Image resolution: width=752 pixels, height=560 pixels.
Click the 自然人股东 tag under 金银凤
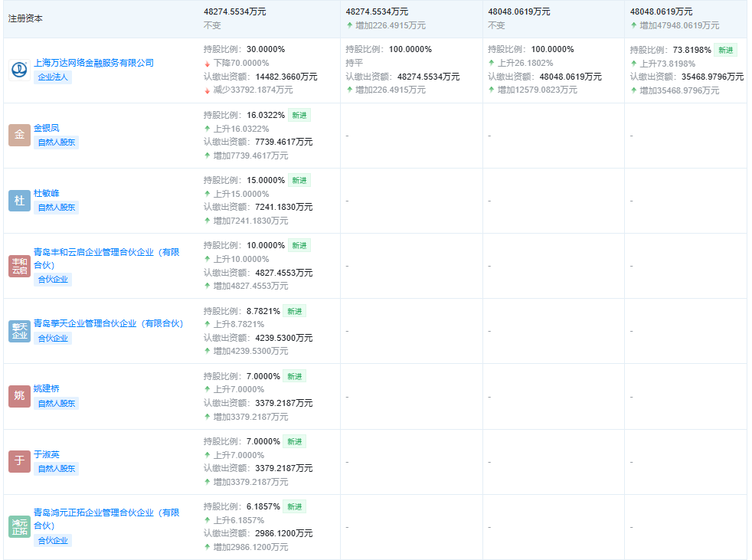56,142
